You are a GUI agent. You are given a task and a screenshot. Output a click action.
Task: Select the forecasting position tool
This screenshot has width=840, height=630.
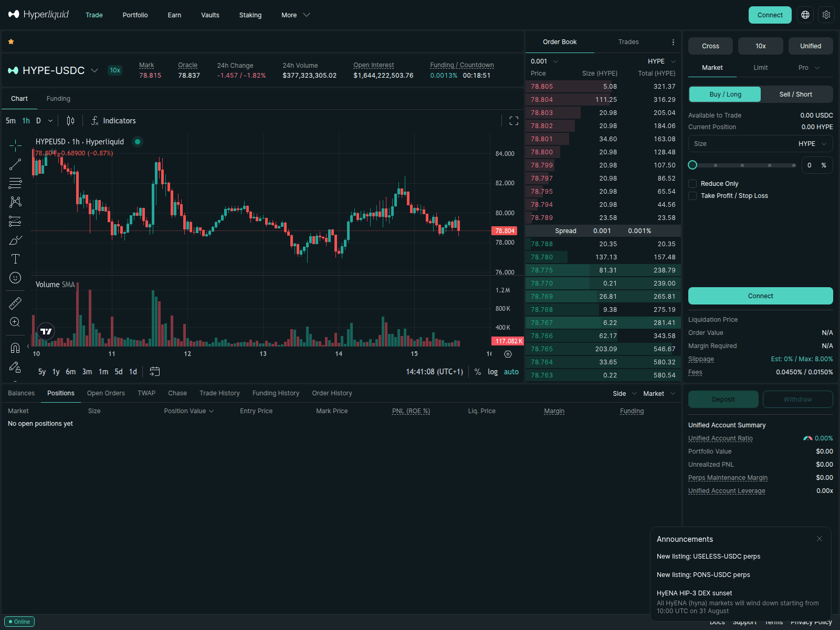point(15,221)
